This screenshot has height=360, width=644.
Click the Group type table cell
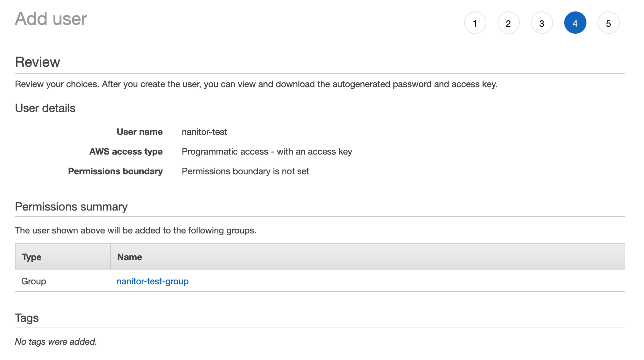coord(34,281)
